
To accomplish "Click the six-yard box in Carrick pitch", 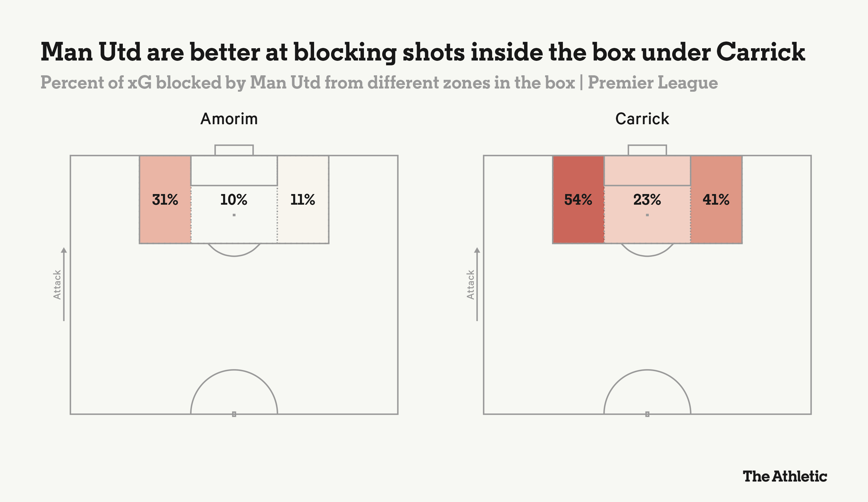I will [647, 171].
